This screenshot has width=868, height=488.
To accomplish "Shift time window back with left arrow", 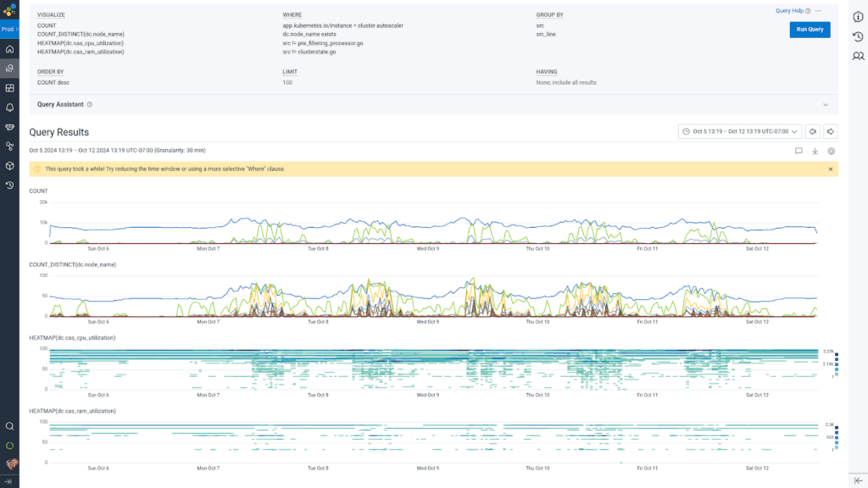I will pos(812,131).
